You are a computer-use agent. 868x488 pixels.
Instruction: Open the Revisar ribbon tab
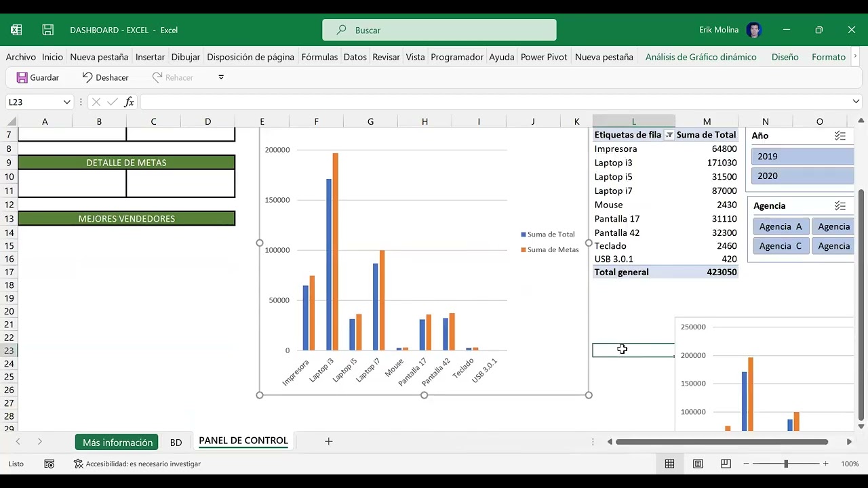pos(386,57)
